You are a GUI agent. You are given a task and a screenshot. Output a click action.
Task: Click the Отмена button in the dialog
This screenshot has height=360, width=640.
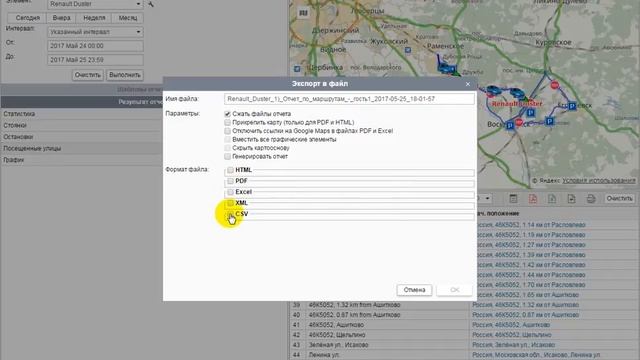pyautogui.click(x=414, y=290)
